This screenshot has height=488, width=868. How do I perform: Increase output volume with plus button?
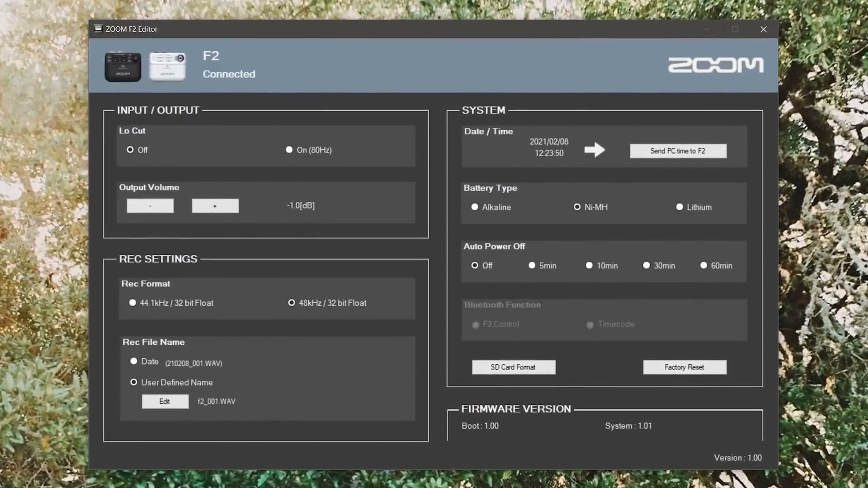click(x=215, y=206)
